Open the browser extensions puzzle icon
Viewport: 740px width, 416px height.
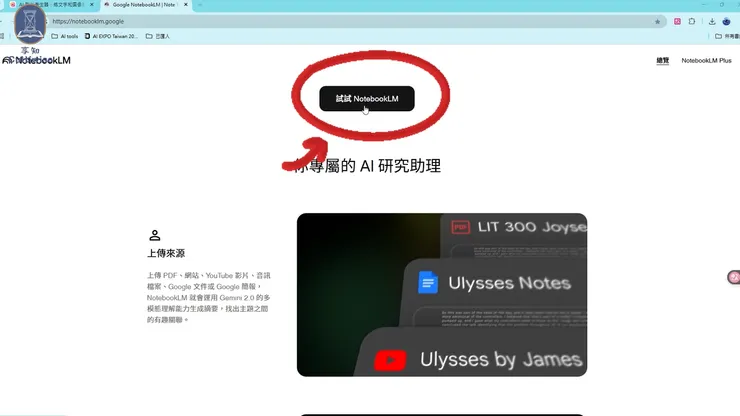692,21
